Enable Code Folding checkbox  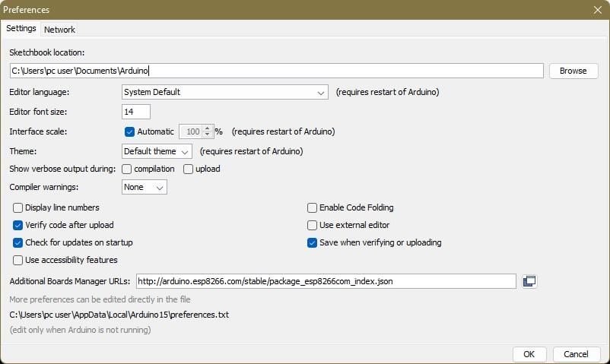[312, 207]
